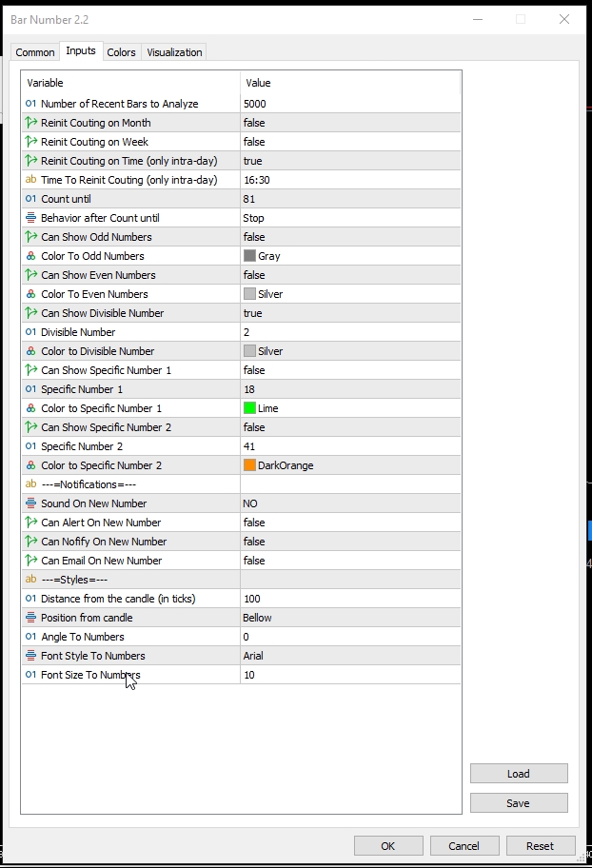
Task: Click the color icon beside Color To Odd Numbers
Action: (30, 256)
